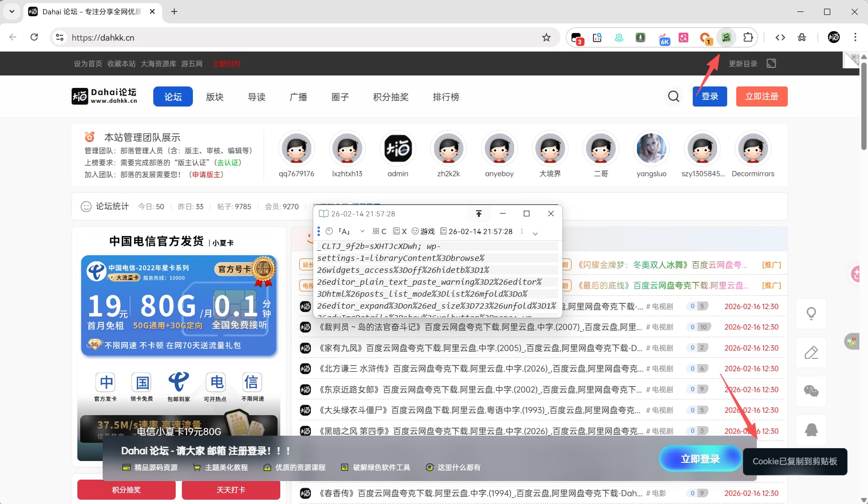Screen dimensions: 868x504
Task: Open the grey vertical dots note menu
Action: [522, 231]
